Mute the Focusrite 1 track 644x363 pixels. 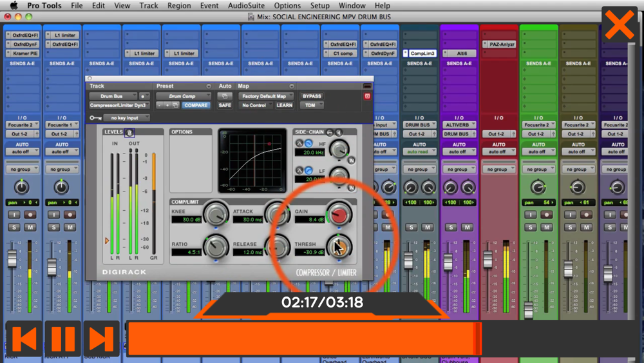70,228
